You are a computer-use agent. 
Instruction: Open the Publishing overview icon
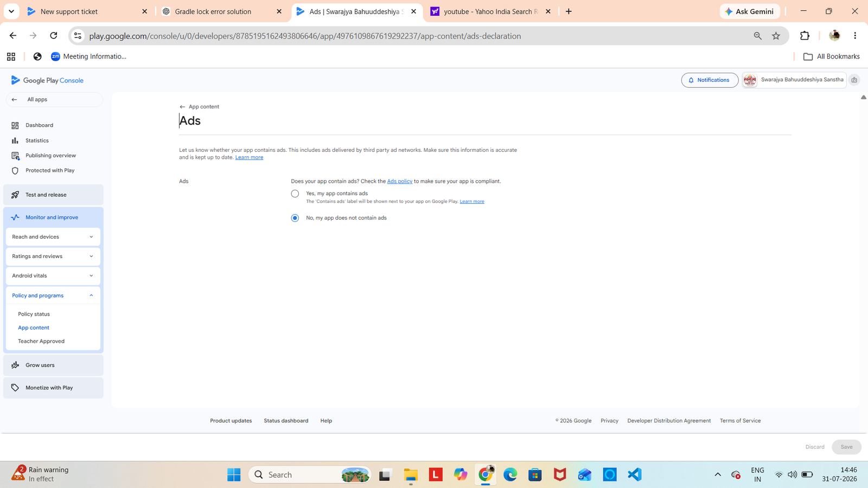tap(15, 156)
